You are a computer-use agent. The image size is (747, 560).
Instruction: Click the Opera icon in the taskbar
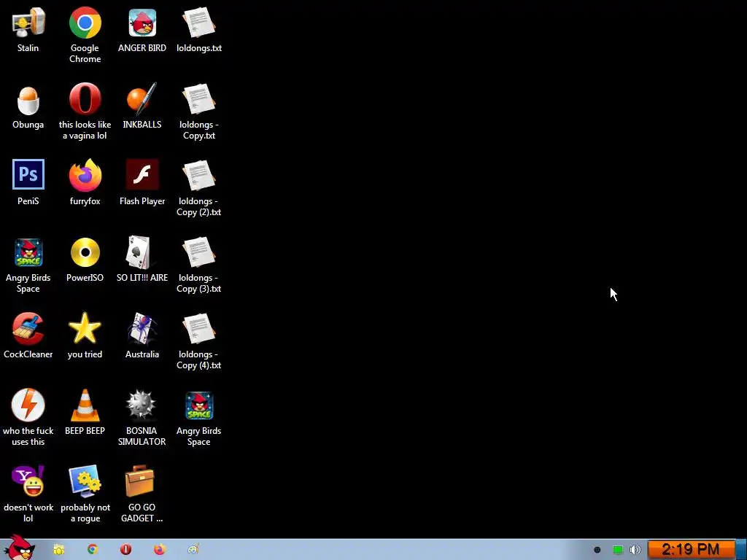coord(125,549)
